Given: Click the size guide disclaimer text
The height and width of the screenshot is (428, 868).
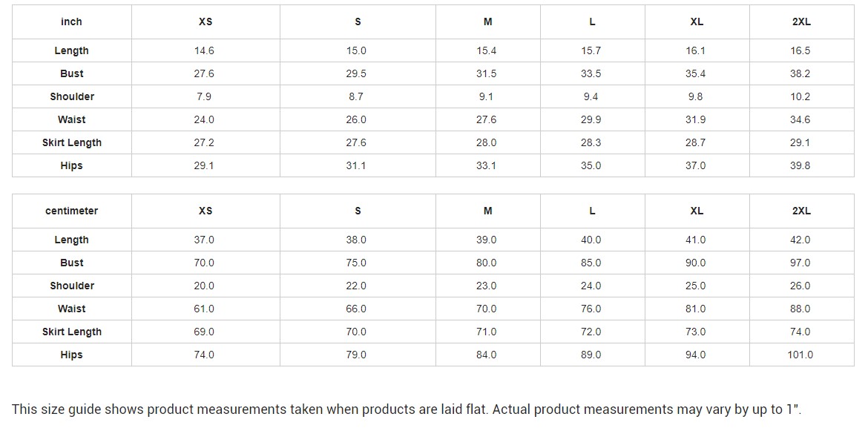Looking at the screenshot, I should (x=407, y=409).
